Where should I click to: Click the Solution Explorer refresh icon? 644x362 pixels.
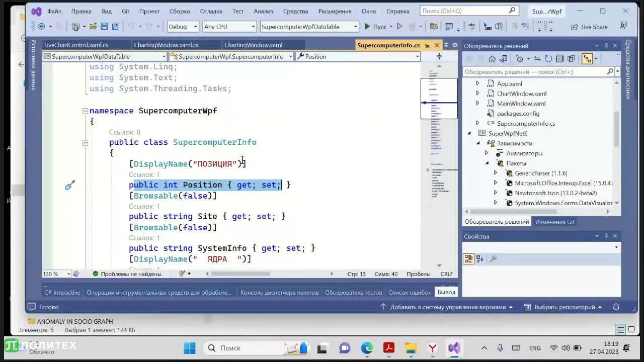548,59
